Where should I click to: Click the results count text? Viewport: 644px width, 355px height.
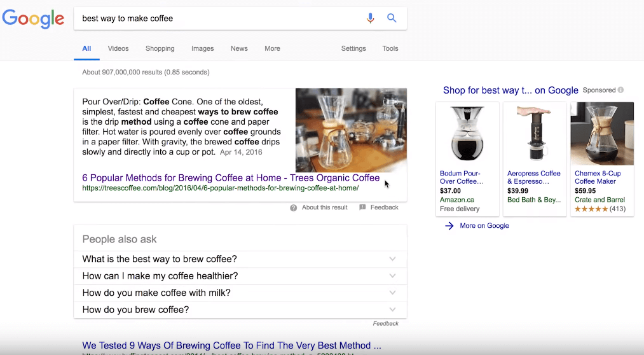[146, 73]
